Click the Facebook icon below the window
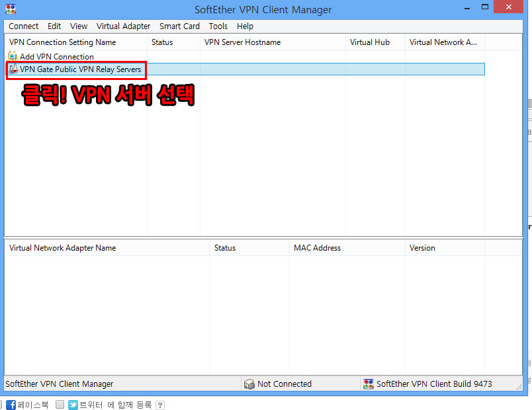532x410 pixels. 11,405
